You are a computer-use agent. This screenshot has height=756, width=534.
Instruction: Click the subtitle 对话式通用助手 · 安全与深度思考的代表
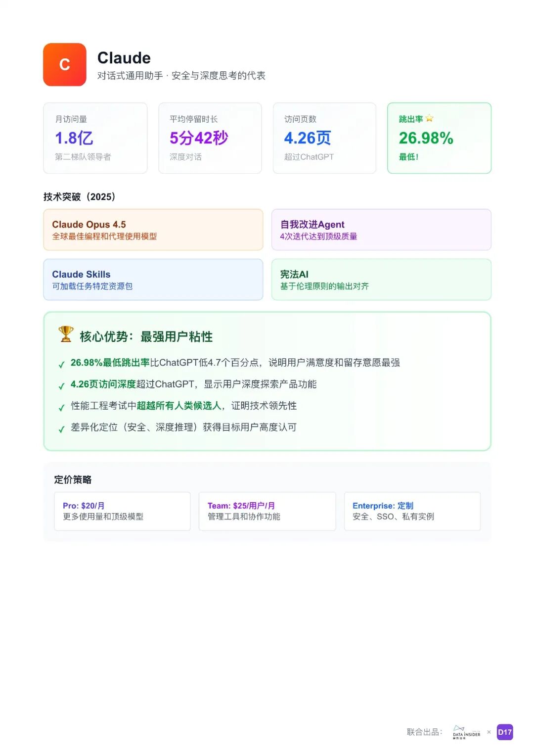[181, 76]
